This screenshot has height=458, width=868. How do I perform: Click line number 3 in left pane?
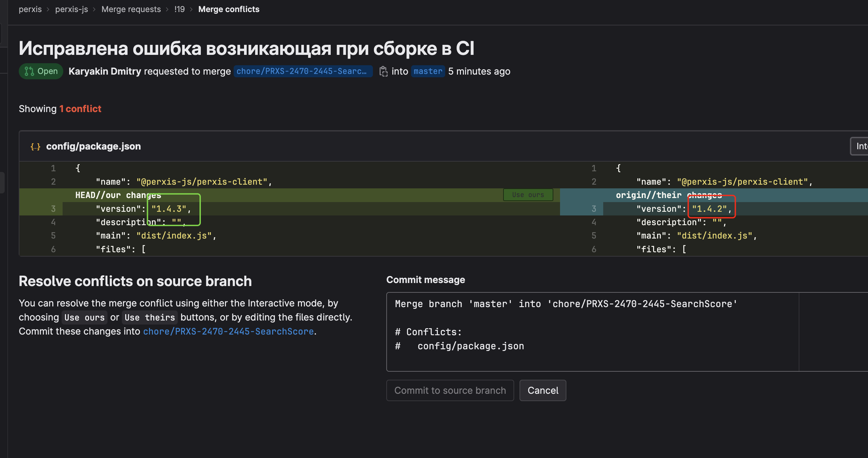point(53,209)
